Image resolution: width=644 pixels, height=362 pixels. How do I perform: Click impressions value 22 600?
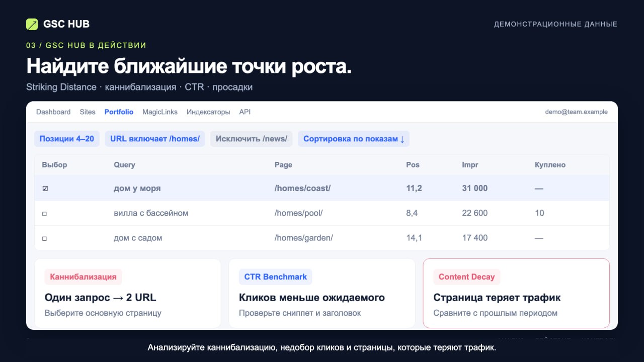click(x=475, y=213)
